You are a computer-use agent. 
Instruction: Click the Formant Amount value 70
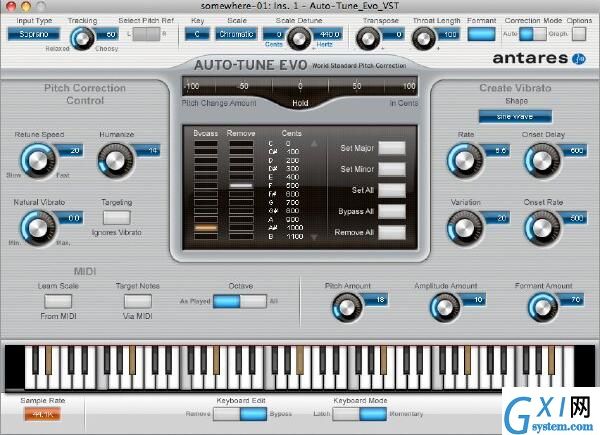571,300
